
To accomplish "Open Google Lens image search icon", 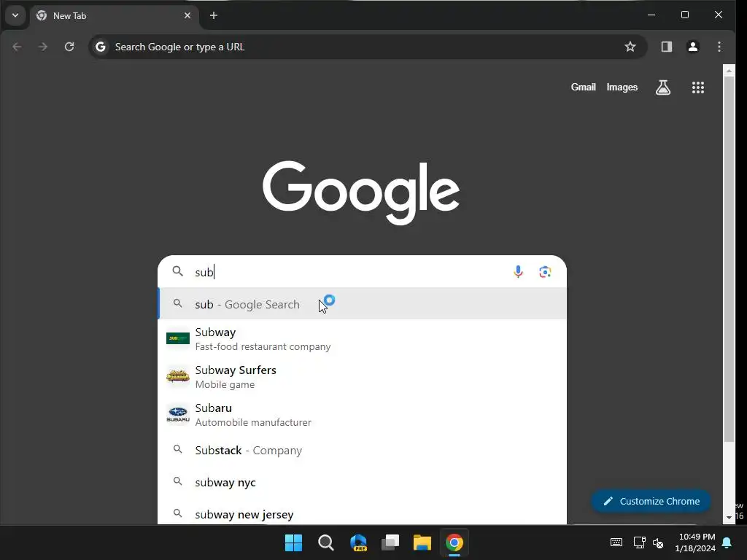I will point(545,272).
